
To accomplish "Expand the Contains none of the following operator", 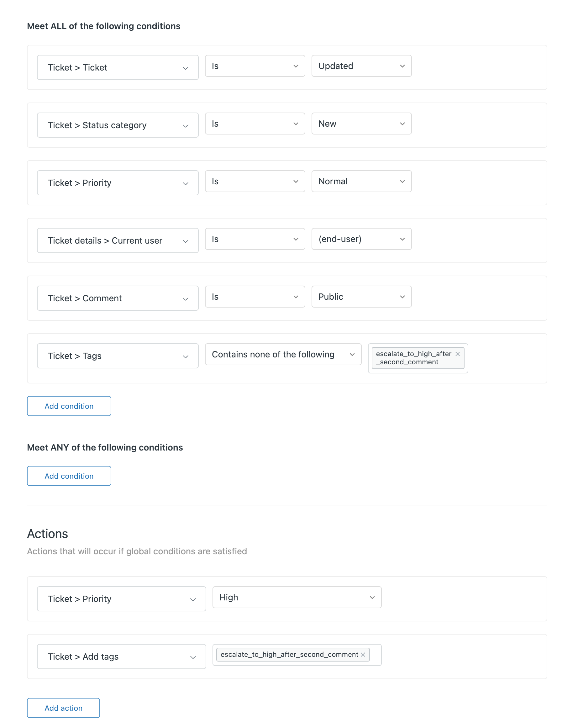I will pyautogui.click(x=283, y=355).
